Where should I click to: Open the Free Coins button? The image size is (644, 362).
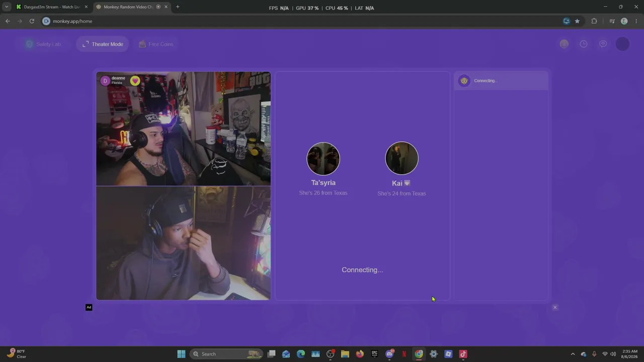[x=156, y=44]
